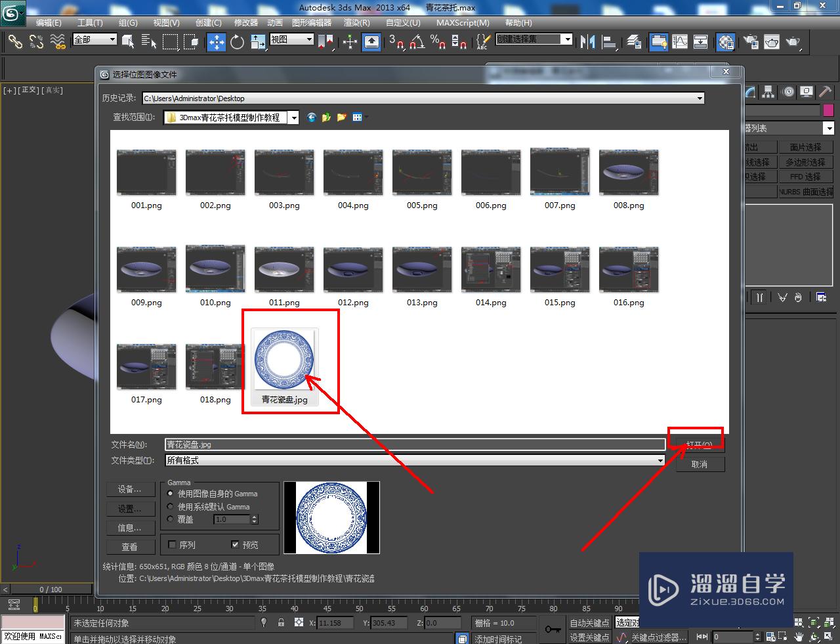Select Use system default Gamma option
Image resolution: width=840 pixels, height=644 pixels.
click(171, 507)
